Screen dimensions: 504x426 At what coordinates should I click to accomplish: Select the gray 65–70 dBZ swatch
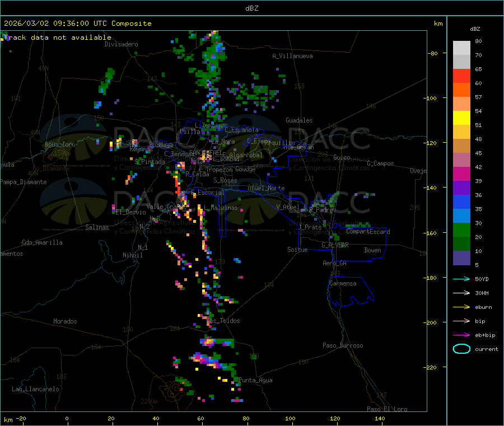click(x=461, y=62)
